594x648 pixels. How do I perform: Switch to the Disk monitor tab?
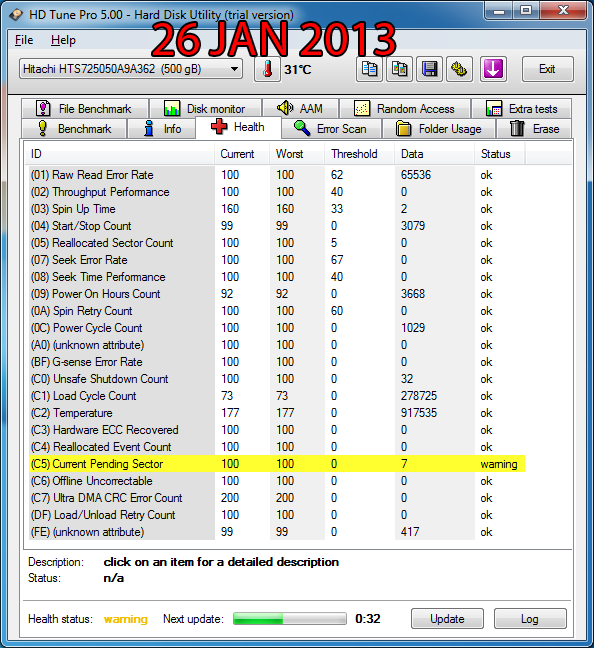click(x=205, y=109)
